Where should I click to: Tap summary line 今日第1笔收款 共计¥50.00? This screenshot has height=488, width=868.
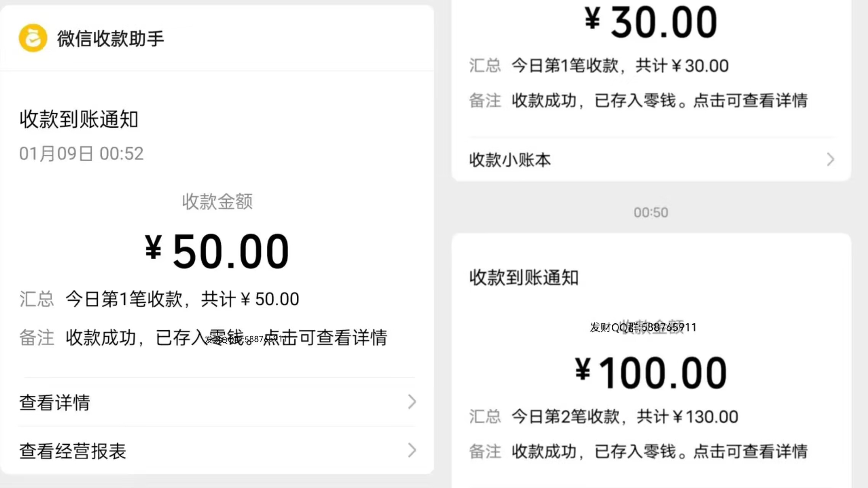pyautogui.click(x=182, y=299)
